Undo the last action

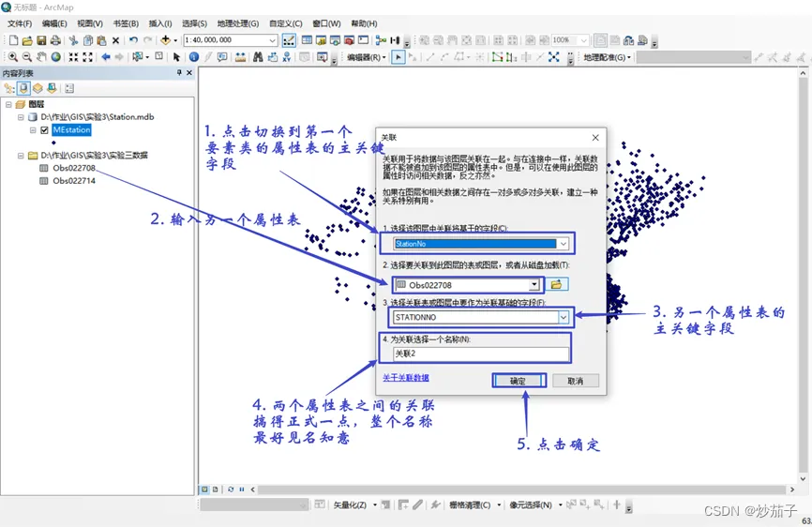pos(133,40)
